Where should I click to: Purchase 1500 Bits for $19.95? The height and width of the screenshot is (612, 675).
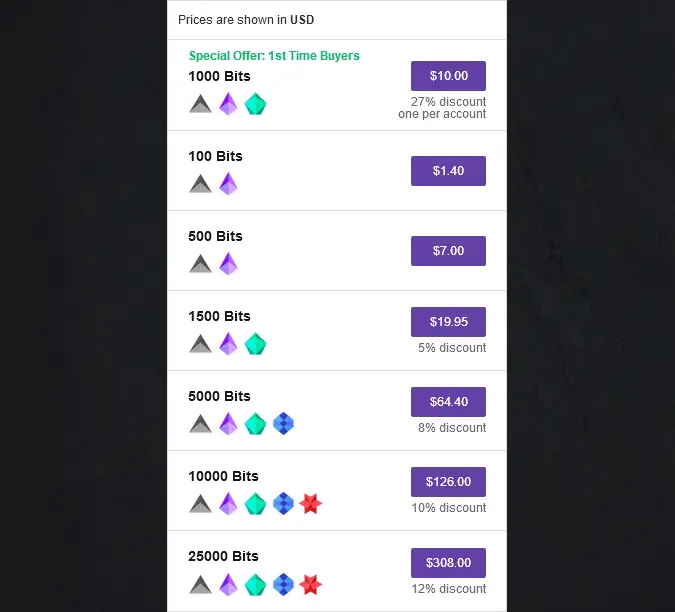click(x=448, y=322)
